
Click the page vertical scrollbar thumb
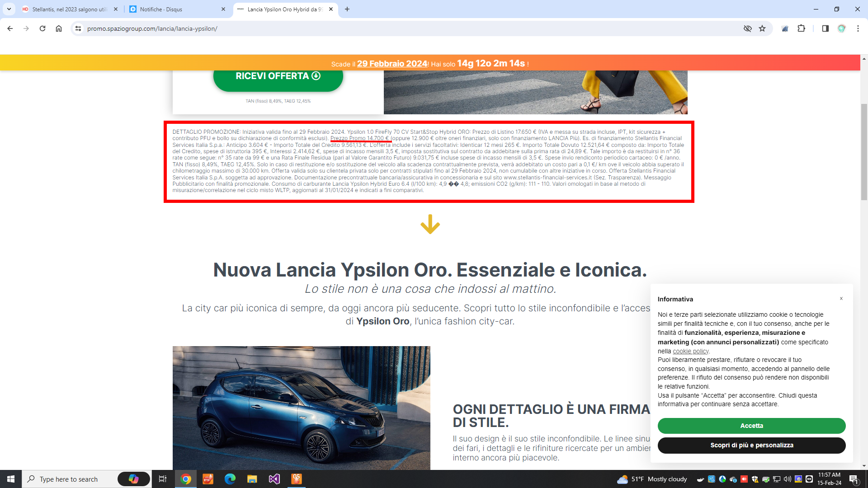(x=864, y=151)
